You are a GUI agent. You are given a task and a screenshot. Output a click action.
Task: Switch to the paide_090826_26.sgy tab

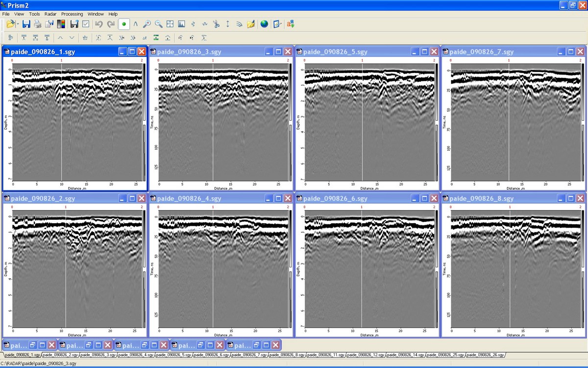pyautogui.click(x=485, y=355)
